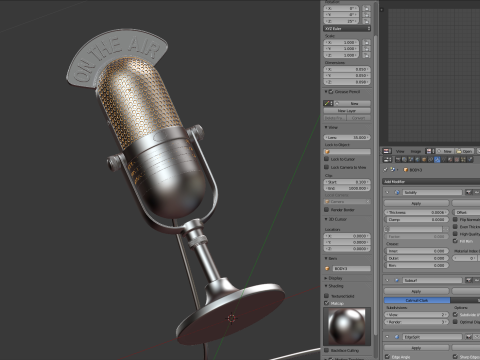Open the Object Data properties tab icon
480x360 pixels.
click(444, 160)
